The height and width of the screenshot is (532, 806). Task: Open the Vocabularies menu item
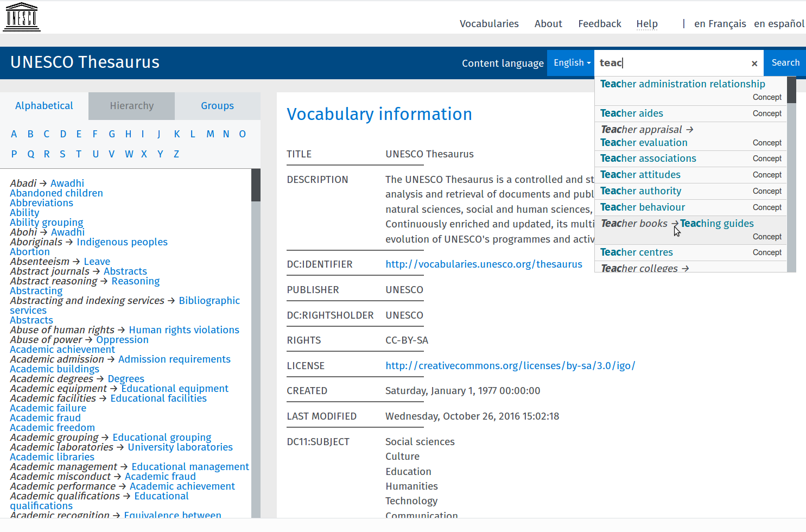click(x=489, y=24)
